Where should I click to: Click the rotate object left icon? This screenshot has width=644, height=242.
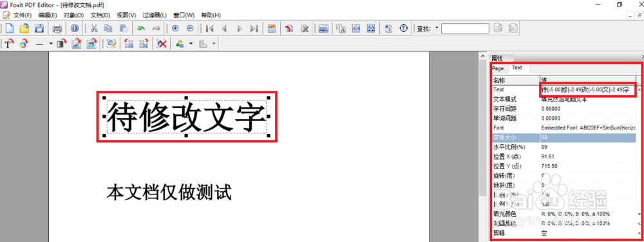[129, 44]
